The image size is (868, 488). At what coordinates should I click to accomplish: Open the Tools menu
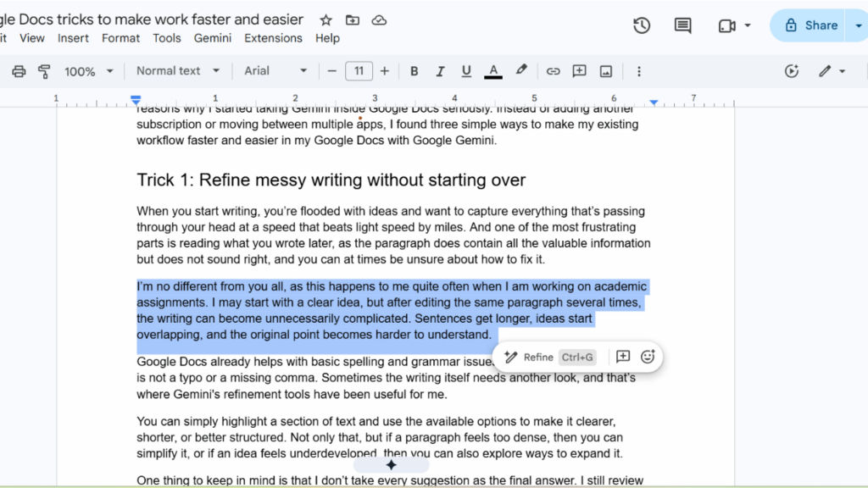pyautogui.click(x=167, y=38)
